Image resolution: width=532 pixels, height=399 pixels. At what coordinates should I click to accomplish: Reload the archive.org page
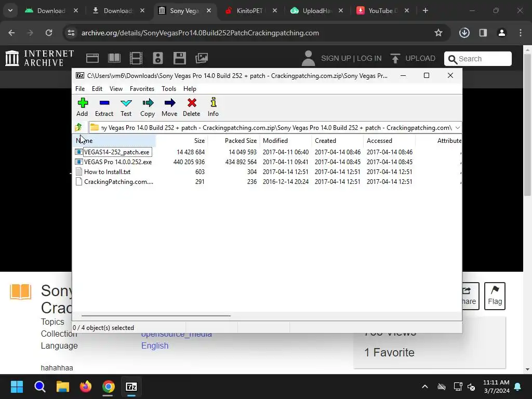tap(49, 33)
